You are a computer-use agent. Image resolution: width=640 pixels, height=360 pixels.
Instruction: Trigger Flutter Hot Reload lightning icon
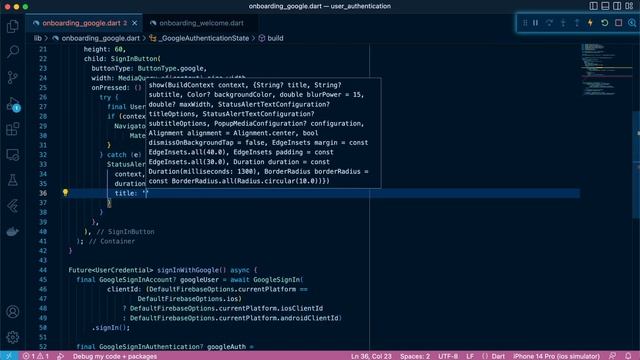click(590, 23)
